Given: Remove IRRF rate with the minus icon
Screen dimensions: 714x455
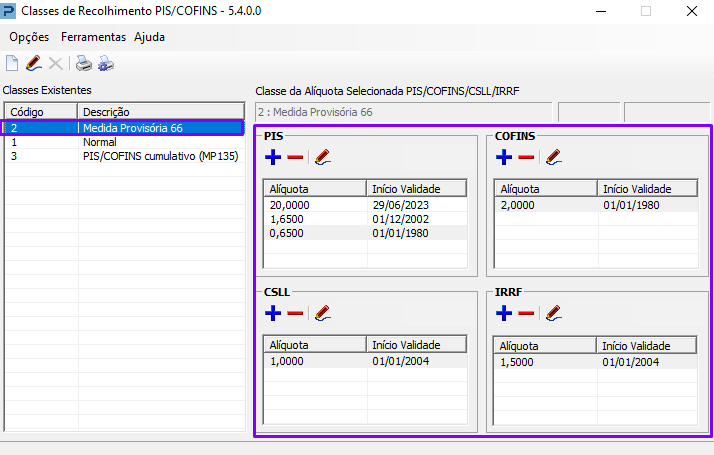Looking at the screenshot, I should [x=526, y=313].
